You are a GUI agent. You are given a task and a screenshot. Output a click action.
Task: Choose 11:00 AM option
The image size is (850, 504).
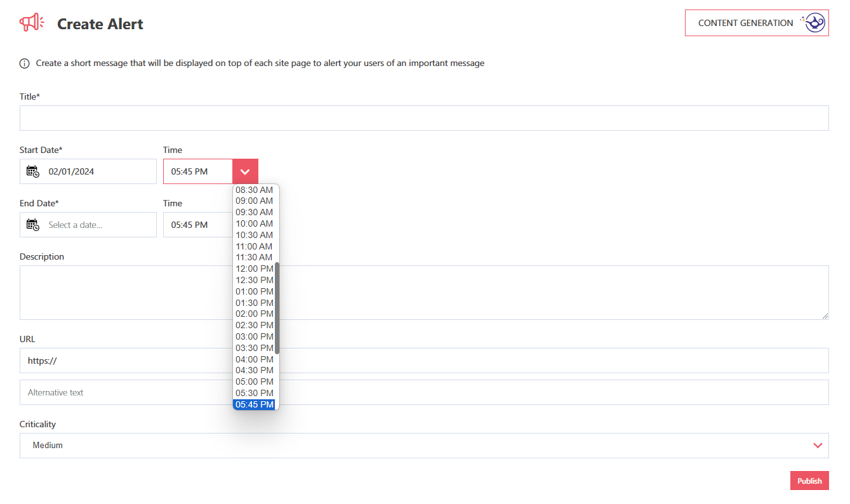pos(254,246)
